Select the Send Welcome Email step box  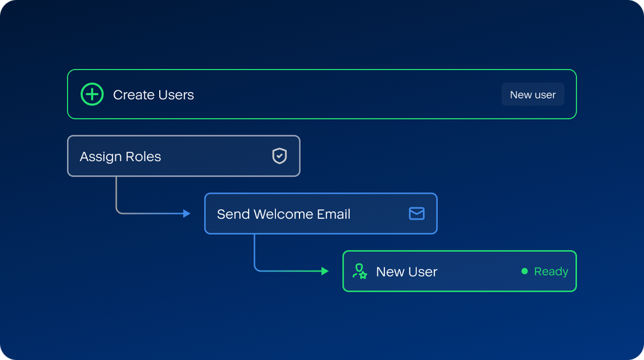[x=321, y=213]
